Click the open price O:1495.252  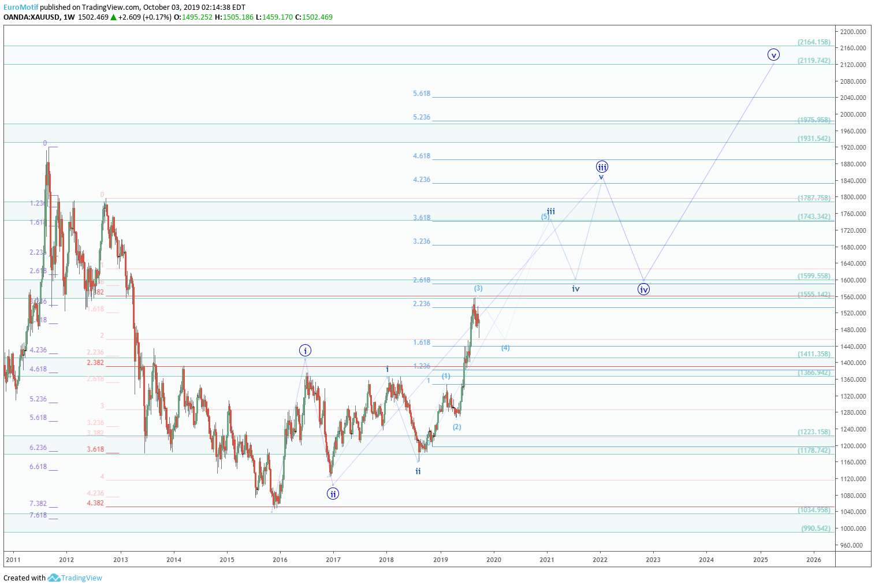coord(192,17)
